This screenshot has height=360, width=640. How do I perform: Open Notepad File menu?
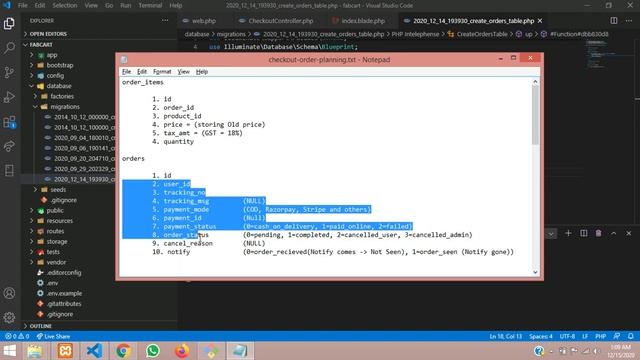127,71
